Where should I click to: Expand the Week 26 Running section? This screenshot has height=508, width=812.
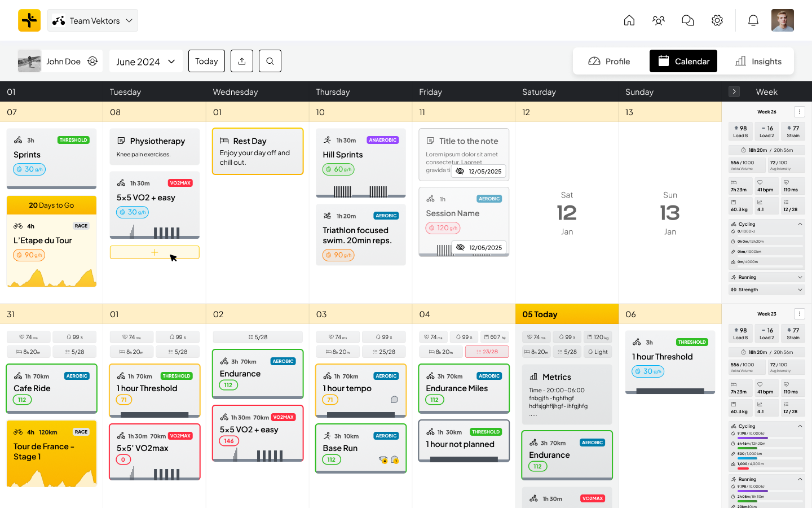pyautogui.click(x=800, y=277)
